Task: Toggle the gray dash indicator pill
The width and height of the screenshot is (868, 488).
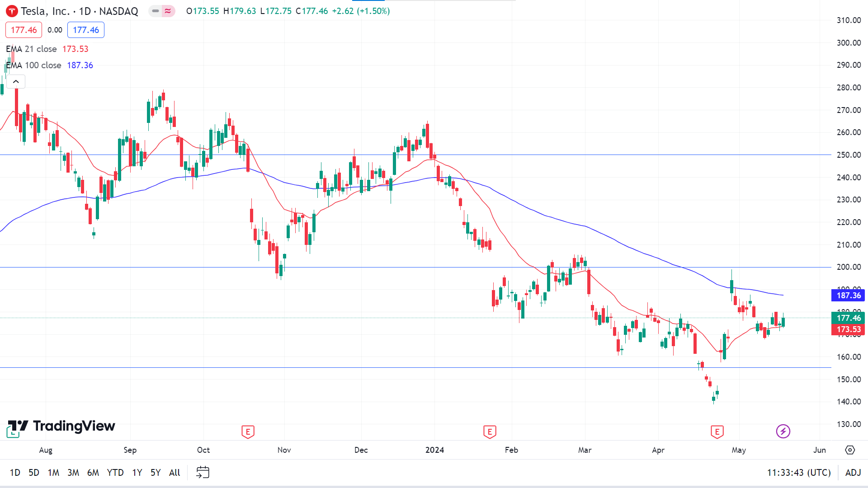Action: tap(156, 11)
